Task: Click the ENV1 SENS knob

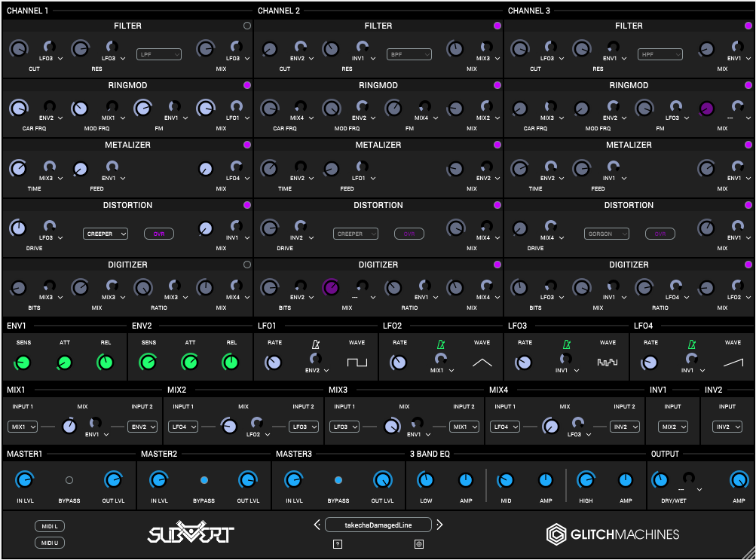Action: (22, 362)
